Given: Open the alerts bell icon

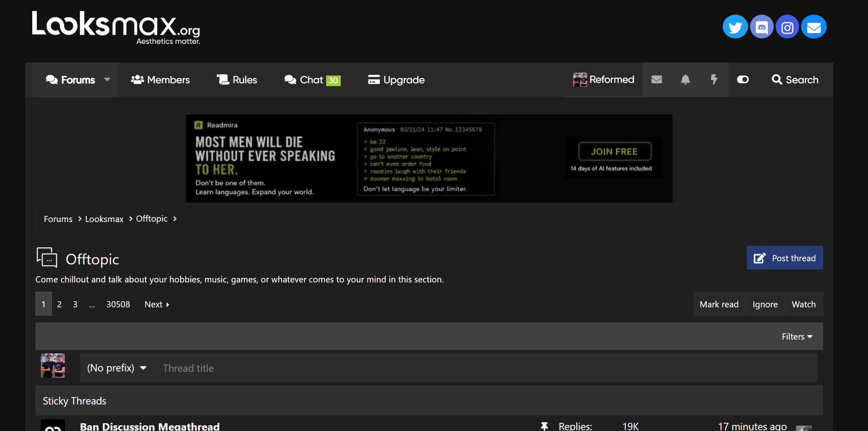Looking at the screenshot, I should tap(685, 80).
